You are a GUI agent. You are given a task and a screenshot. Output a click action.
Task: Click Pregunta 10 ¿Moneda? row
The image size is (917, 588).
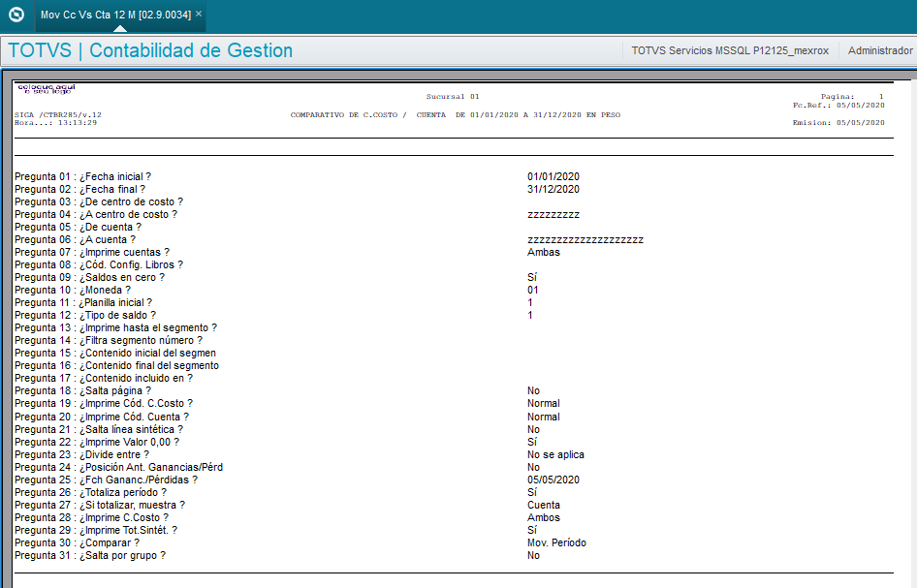[x=73, y=290]
